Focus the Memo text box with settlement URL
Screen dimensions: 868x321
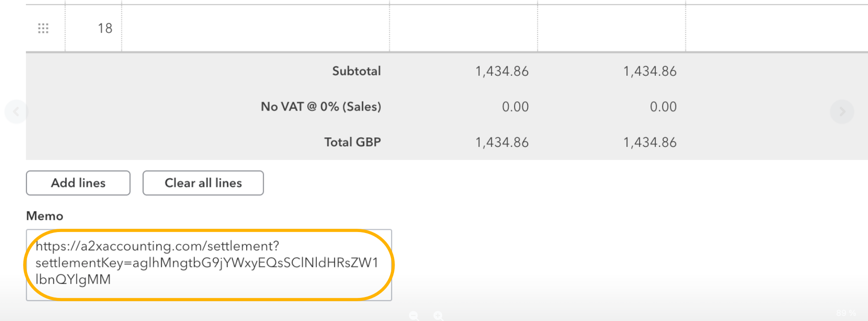coord(209,265)
